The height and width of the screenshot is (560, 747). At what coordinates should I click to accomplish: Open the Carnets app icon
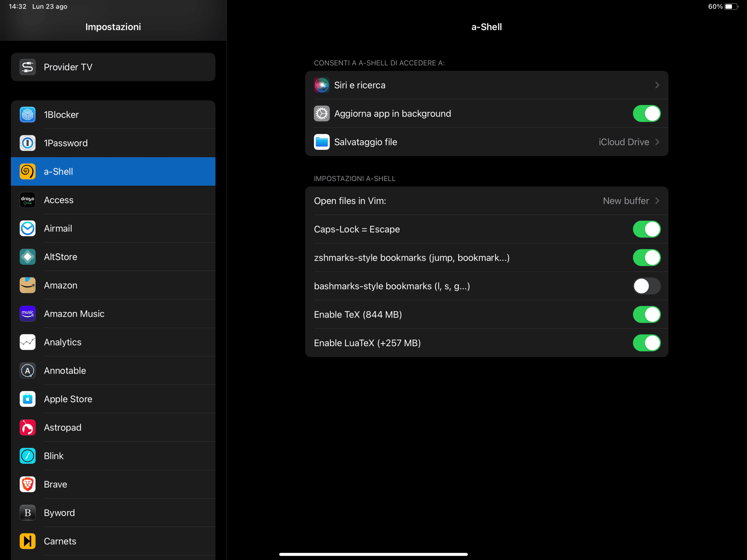coord(28,541)
